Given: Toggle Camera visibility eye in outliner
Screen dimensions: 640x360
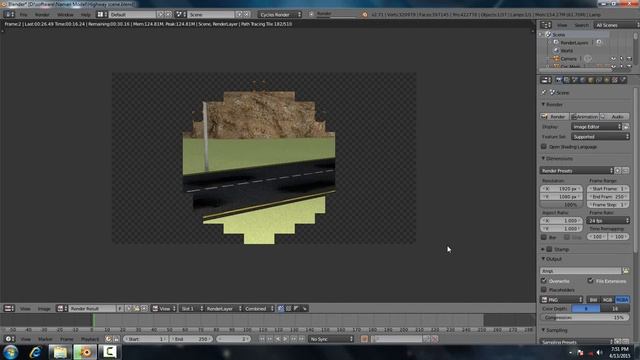Looking at the screenshot, I should [613, 59].
